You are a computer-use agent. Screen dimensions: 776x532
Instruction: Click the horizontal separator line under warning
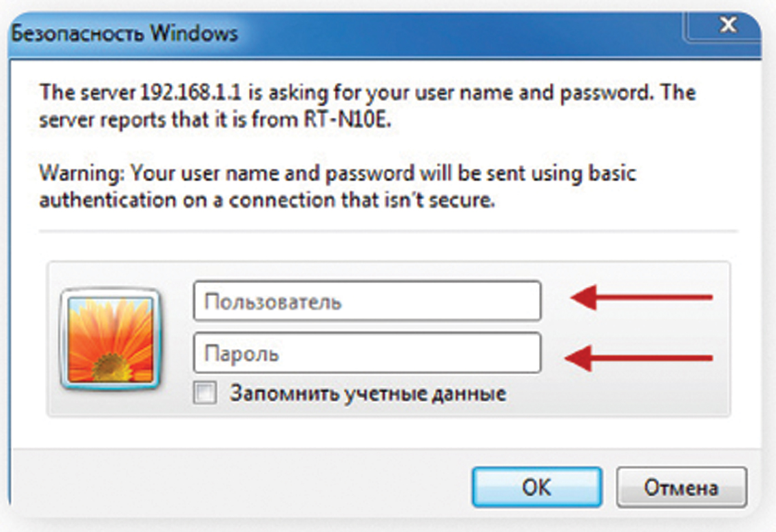[x=388, y=231]
